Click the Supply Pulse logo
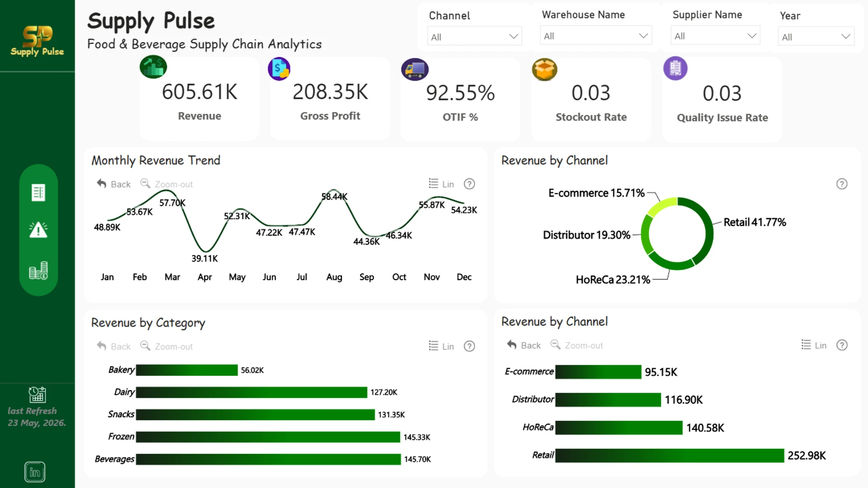Image resolution: width=868 pixels, height=488 pixels. tap(37, 41)
